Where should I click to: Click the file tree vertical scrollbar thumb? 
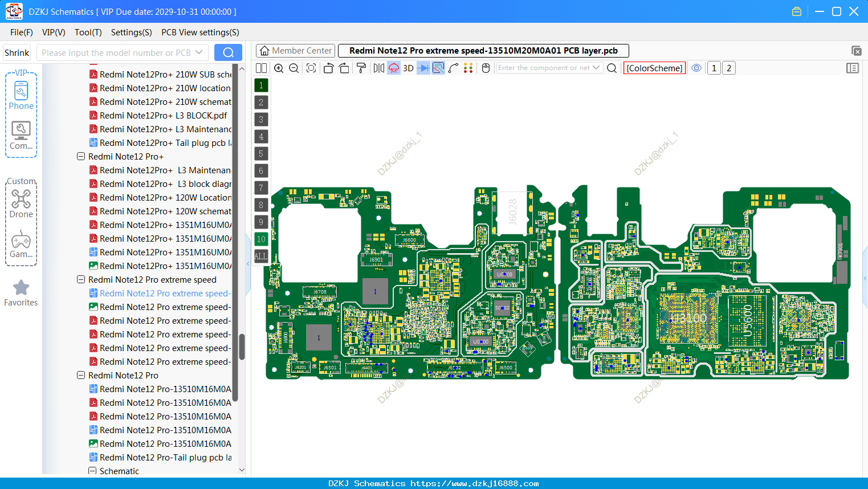coord(242,347)
